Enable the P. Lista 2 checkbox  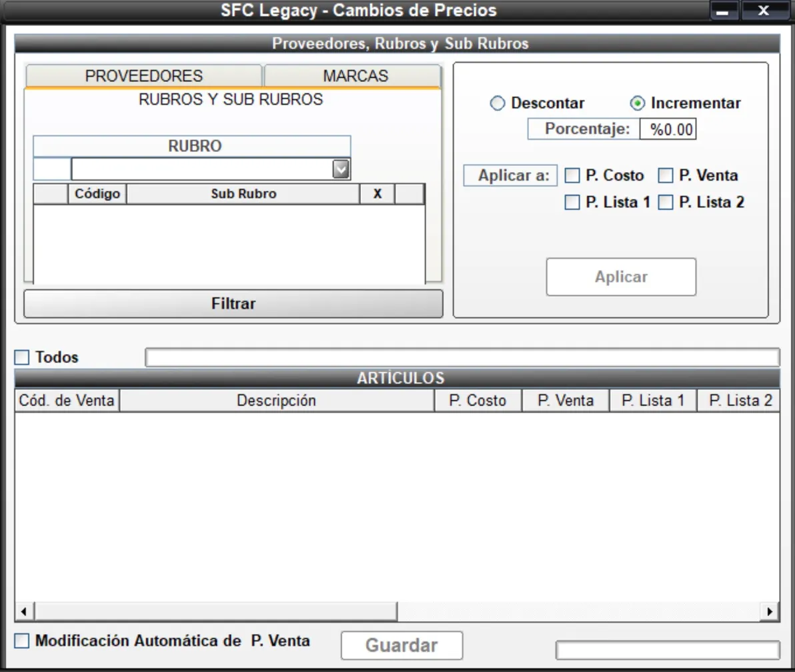[x=666, y=203]
